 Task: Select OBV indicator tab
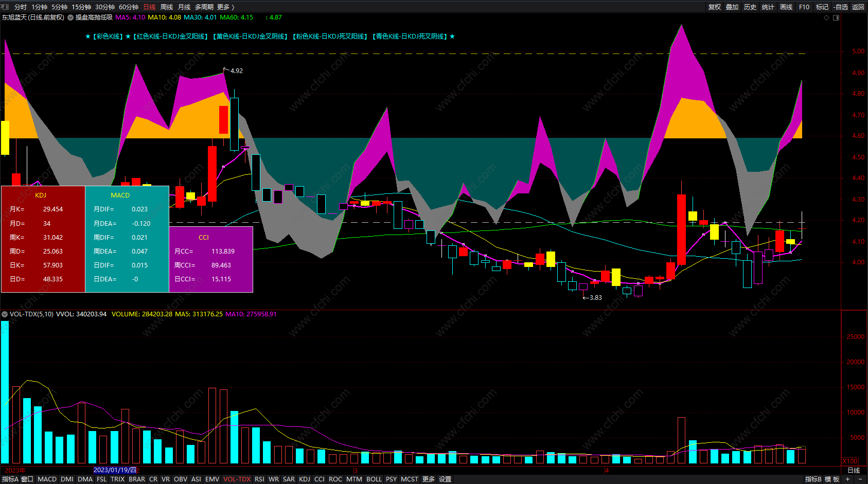(181, 479)
